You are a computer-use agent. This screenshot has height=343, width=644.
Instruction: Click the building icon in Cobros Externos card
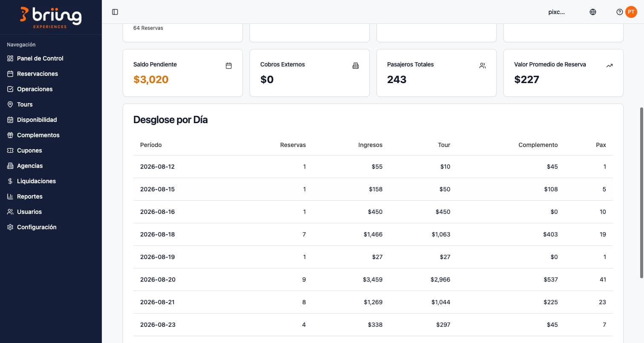356,66
